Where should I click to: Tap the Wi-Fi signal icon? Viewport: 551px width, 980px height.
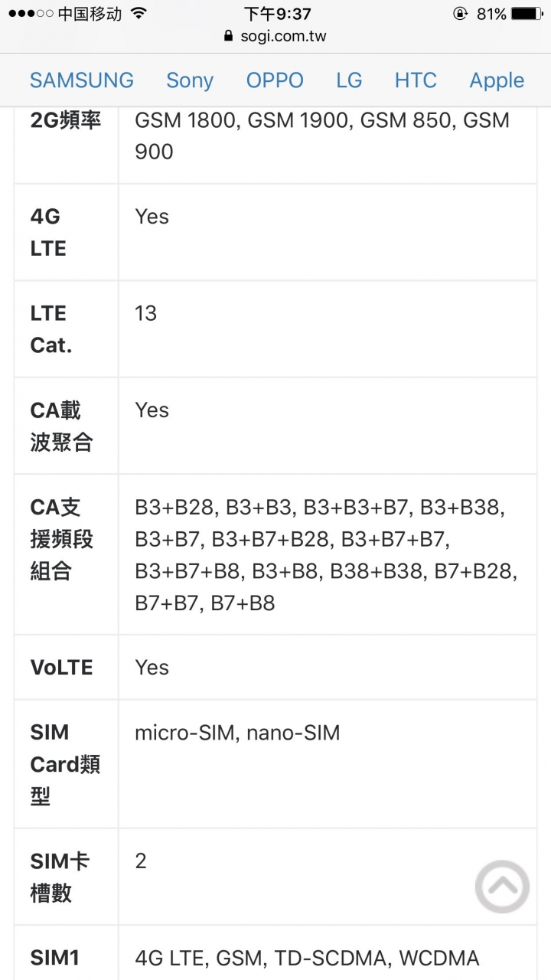[x=139, y=14]
